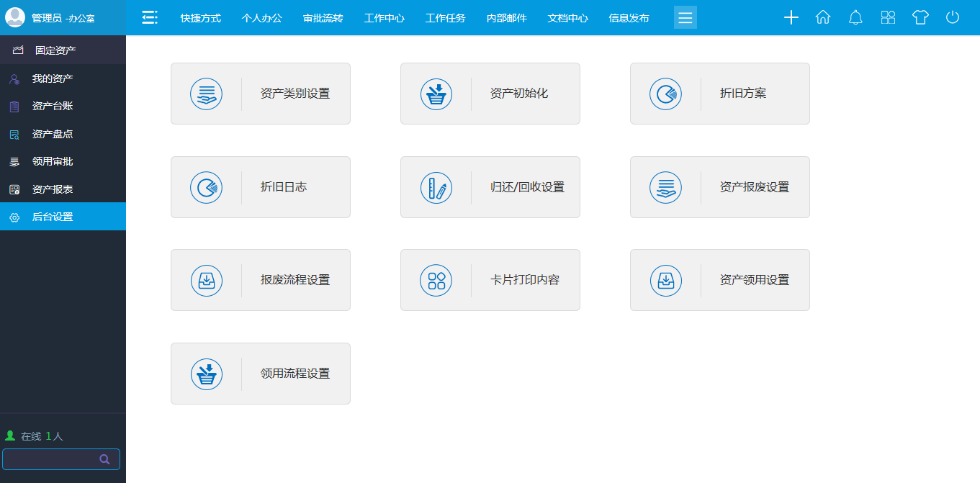Open 资产类别设置 via its icon
Viewport: 980px width, 483px height.
click(x=207, y=93)
